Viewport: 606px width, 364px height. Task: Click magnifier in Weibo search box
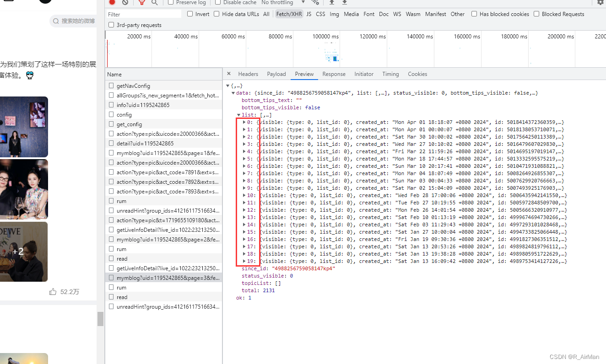(56, 21)
